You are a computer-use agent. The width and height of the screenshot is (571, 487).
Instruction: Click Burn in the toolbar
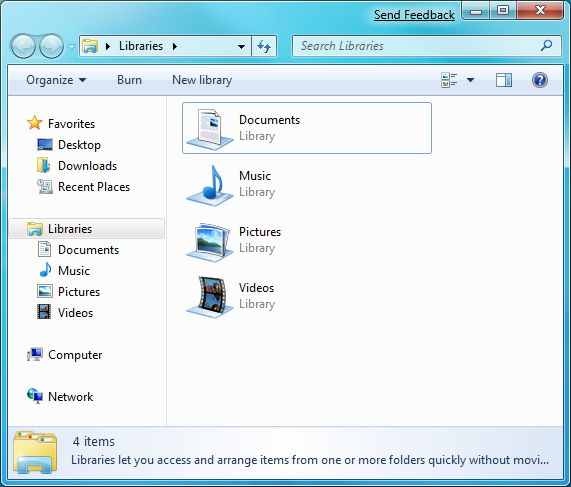pyautogui.click(x=129, y=80)
